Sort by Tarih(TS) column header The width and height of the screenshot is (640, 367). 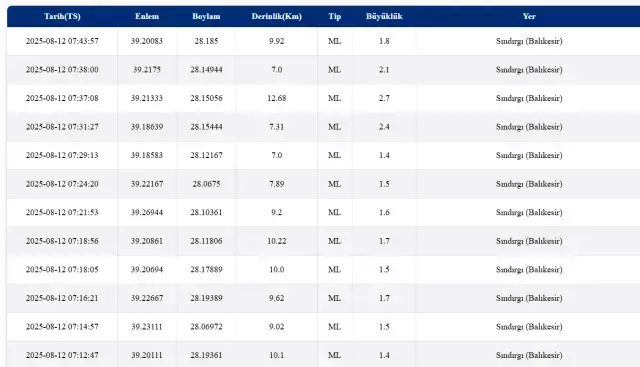(62, 16)
